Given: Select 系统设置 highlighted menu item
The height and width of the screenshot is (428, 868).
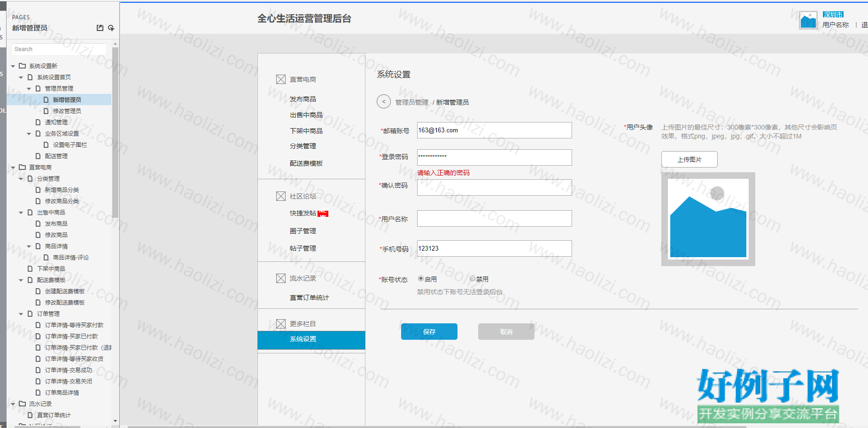Looking at the screenshot, I should [311, 340].
